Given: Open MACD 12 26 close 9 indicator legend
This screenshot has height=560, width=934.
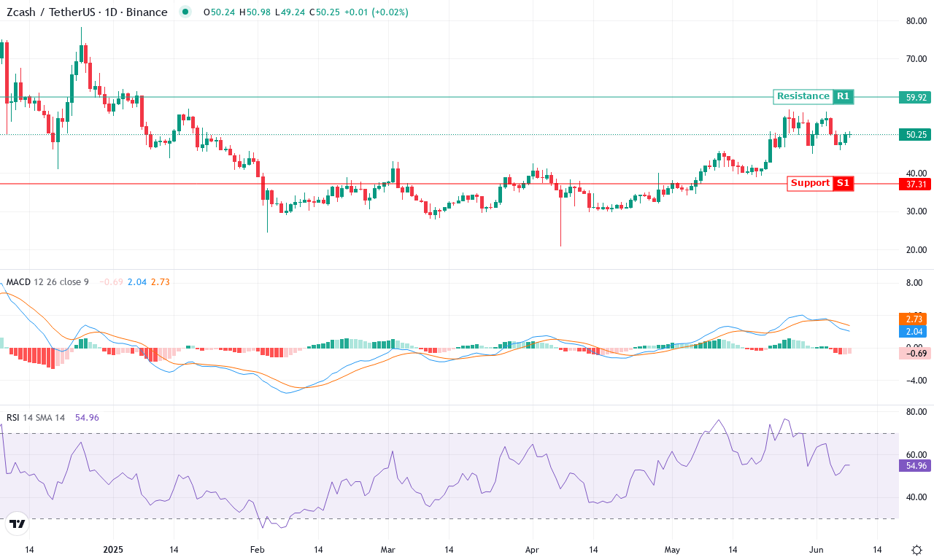Looking at the screenshot, I should click(47, 282).
